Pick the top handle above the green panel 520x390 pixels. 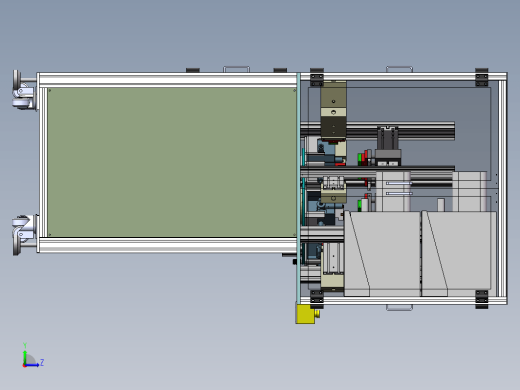[236, 69]
